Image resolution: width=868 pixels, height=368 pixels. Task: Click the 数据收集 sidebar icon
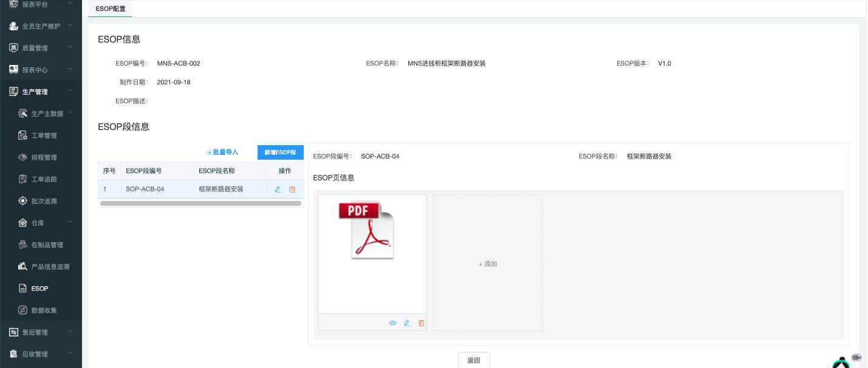tap(23, 310)
